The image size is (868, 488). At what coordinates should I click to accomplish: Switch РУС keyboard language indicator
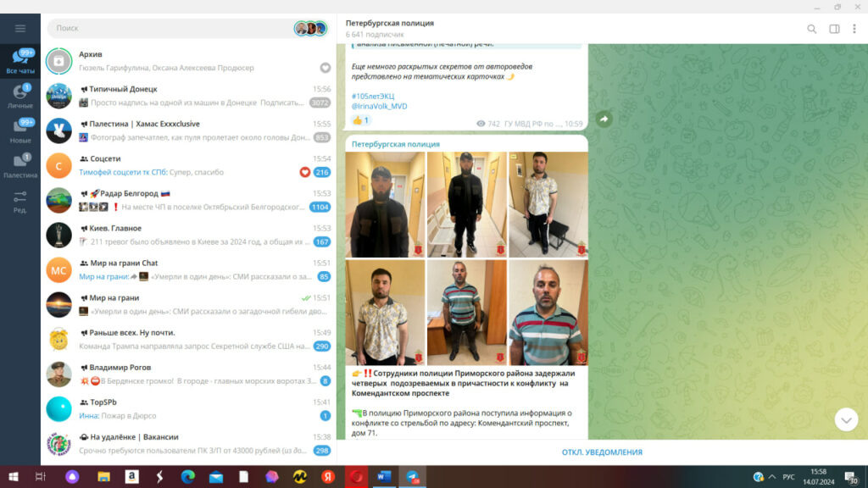789,477
